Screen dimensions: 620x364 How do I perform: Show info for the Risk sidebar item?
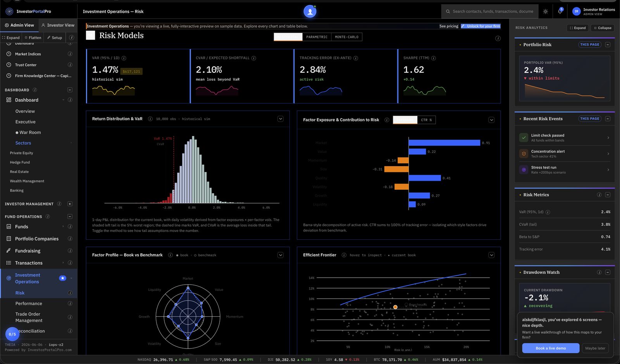point(70,293)
